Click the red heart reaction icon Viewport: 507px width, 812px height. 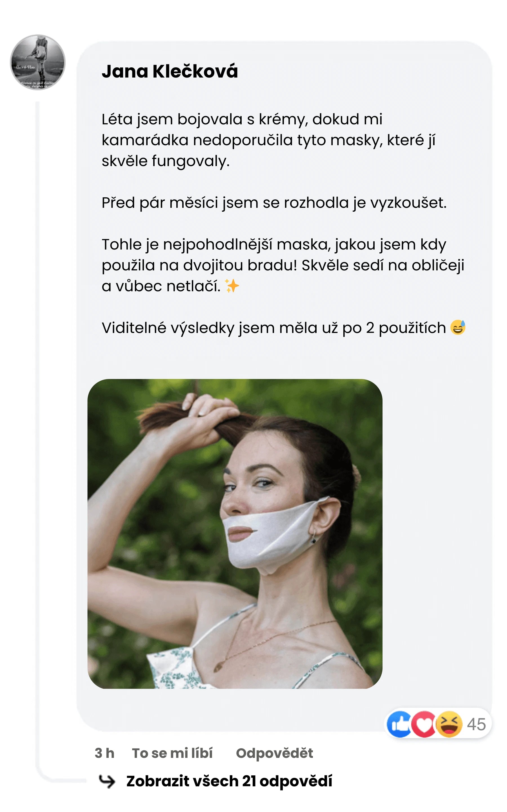click(x=424, y=724)
